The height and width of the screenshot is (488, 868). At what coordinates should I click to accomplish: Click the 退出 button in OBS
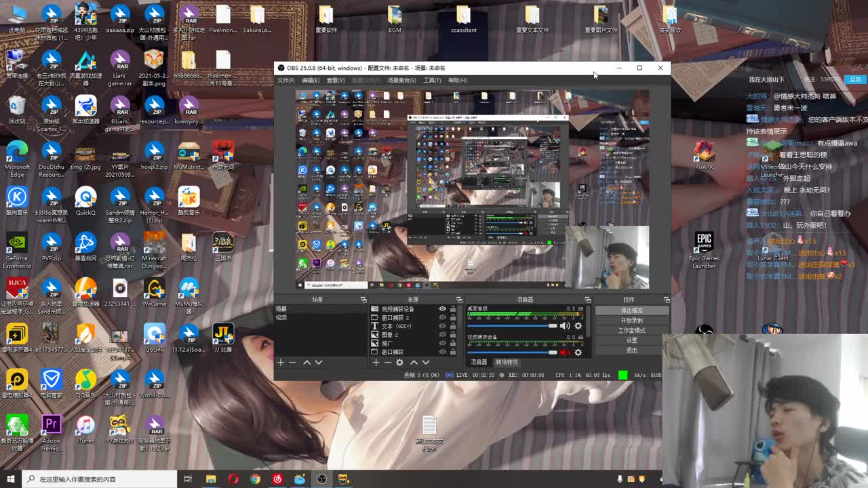click(632, 350)
